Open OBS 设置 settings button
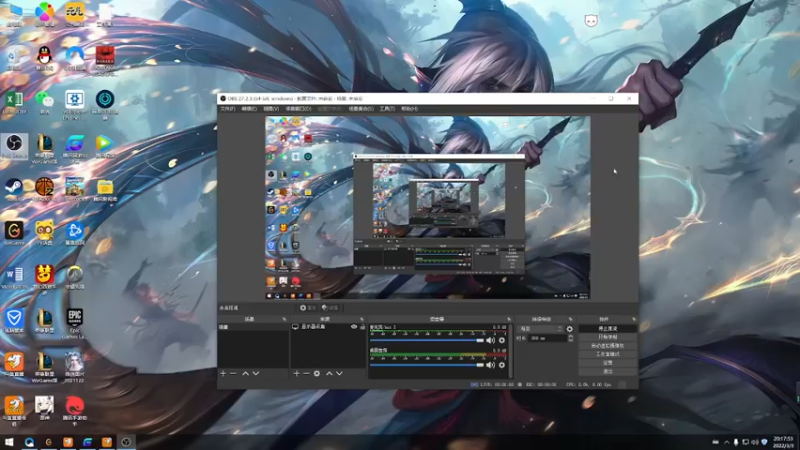Screen dimensions: 800x450 (x=608, y=363)
